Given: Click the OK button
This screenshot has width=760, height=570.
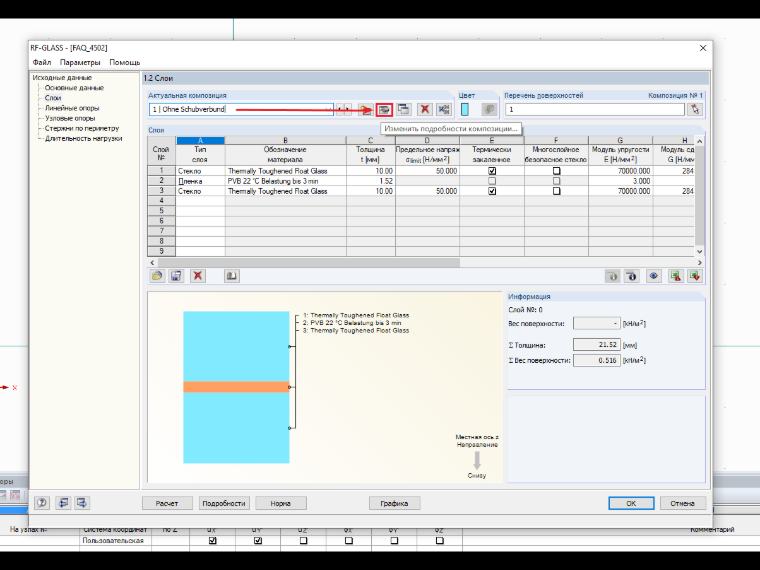Looking at the screenshot, I should (631, 503).
